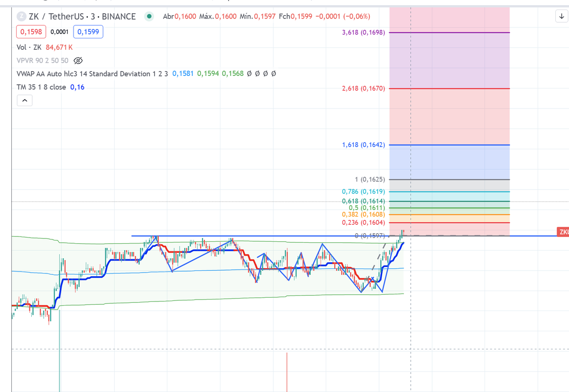Collapse the indicator legend with the chevron
The height and width of the screenshot is (392, 569).
coord(24,100)
